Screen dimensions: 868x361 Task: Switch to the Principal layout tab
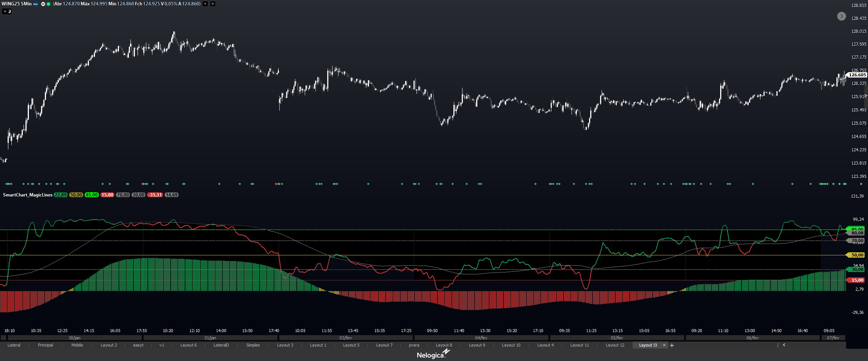click(x=45, y=345)
